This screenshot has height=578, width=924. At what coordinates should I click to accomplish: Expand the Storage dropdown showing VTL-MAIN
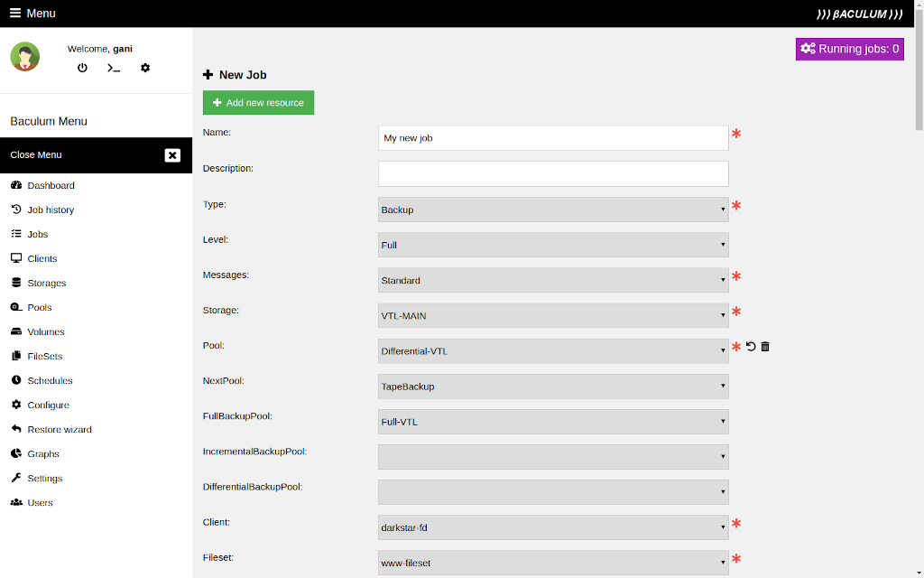(x=553, y=316)
